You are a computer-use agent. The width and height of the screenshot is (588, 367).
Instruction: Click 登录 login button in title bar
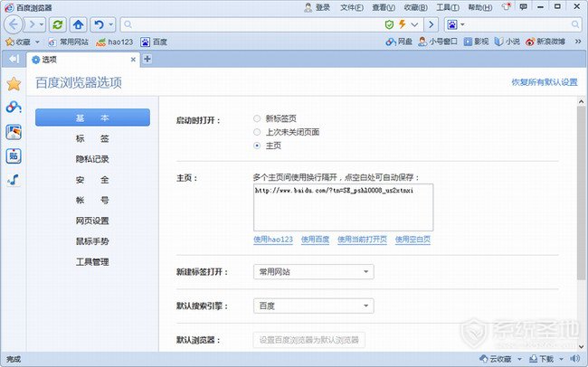pyautogui.click(x=318, y=7)
